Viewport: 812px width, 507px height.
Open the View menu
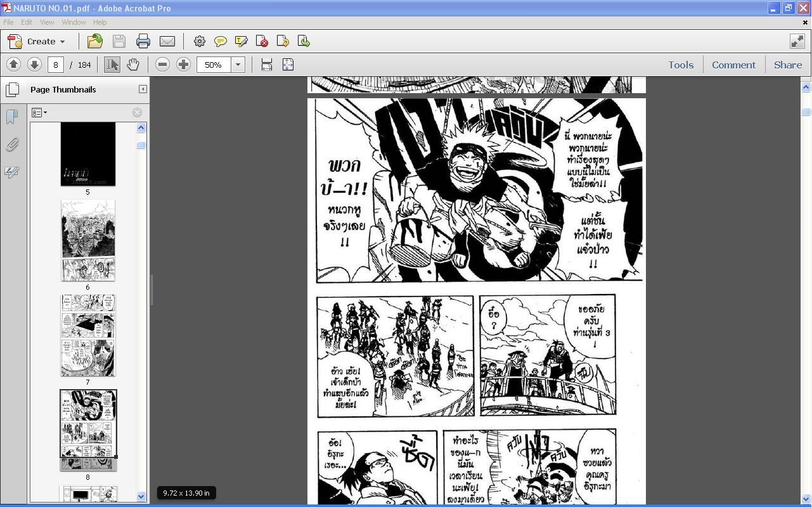(47, 22)
